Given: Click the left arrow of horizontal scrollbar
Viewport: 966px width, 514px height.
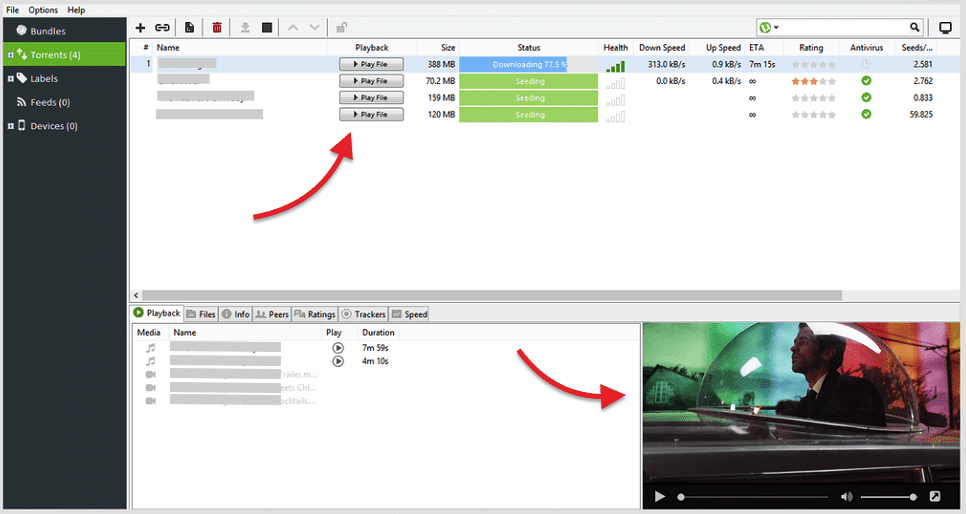Looking at the screenshot, I should (136, 295).
